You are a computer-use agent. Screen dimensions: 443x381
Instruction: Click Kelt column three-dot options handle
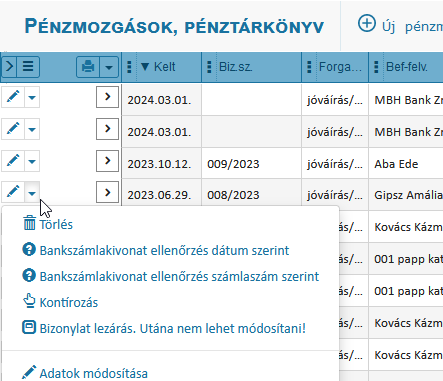pos(130,67)
